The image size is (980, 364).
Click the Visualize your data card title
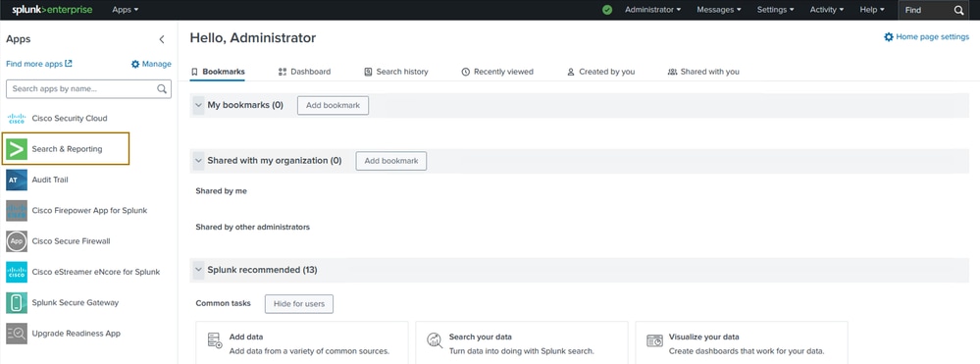[703, 337]
